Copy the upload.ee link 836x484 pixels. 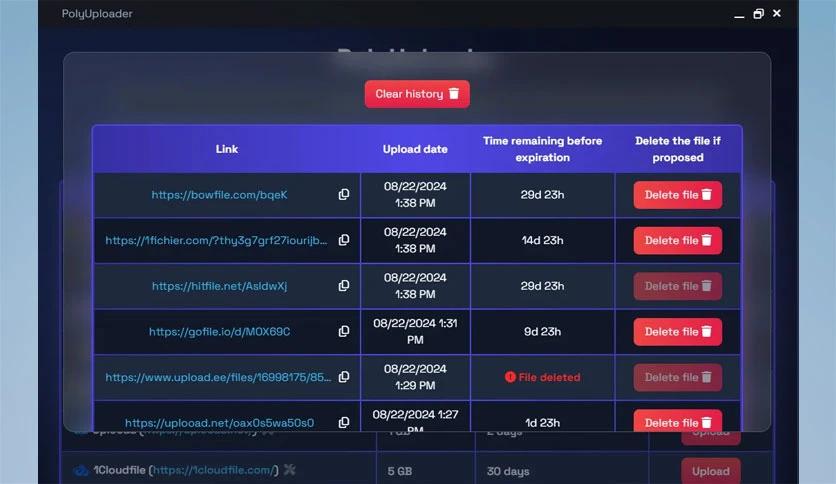click(x=344, y=377)
